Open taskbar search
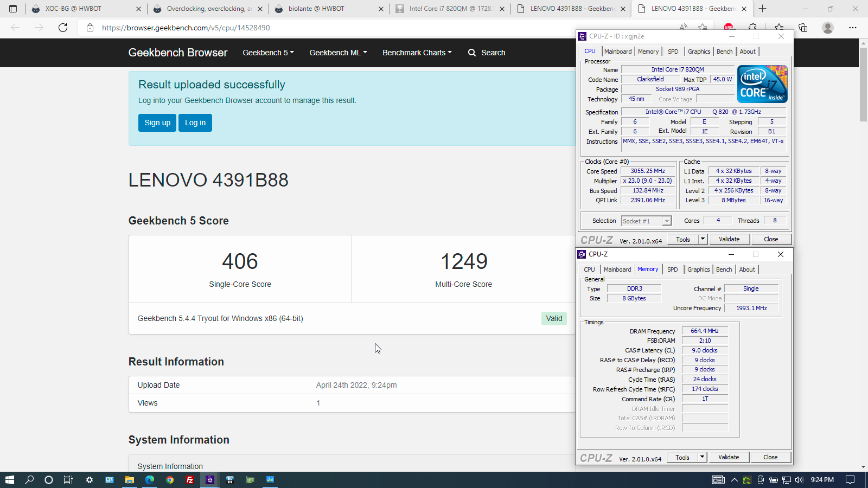This screenshot has width=868, height=488. (29, 480)
